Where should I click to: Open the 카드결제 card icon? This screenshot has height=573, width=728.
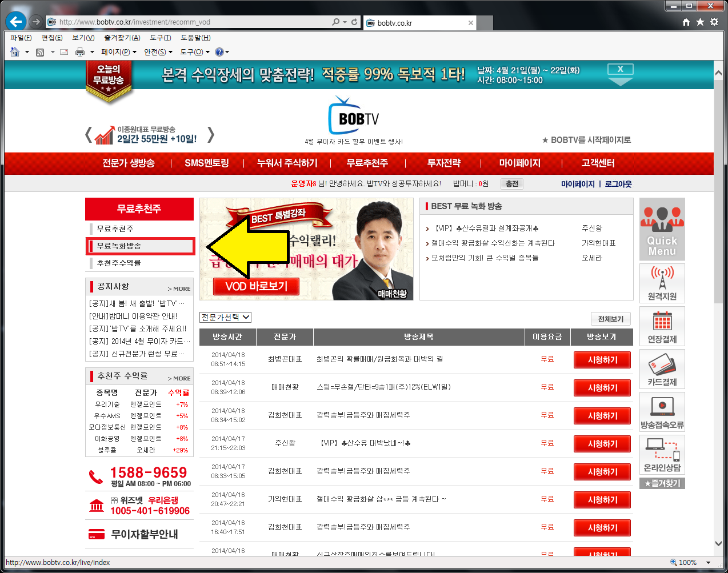coord(662,368)
